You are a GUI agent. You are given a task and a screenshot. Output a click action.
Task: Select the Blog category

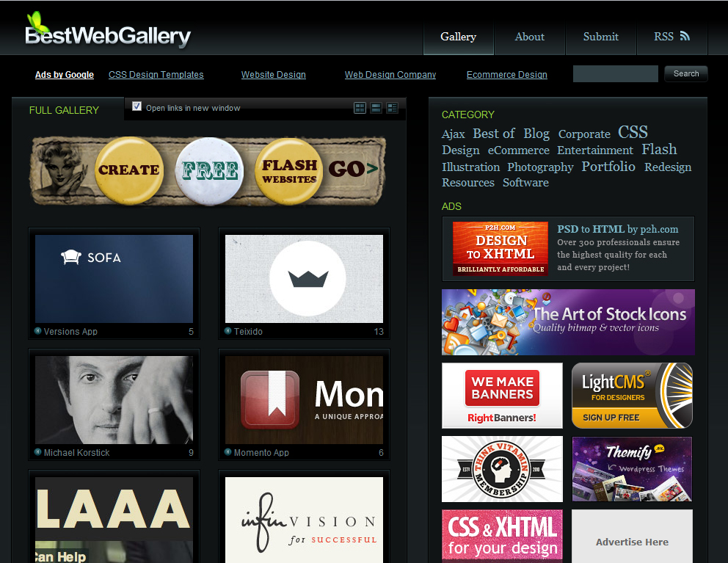click(x=536, y=134)
